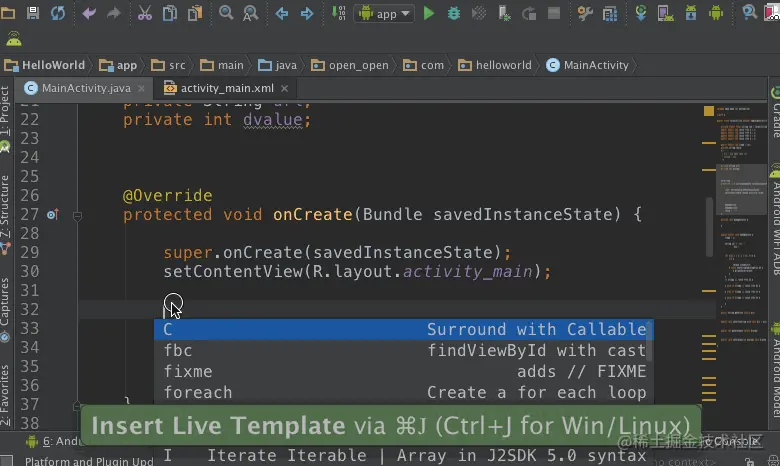The image size is (780, 466).
Task: Click Sync Project with Gradle icon
Action: pos(641,13)
